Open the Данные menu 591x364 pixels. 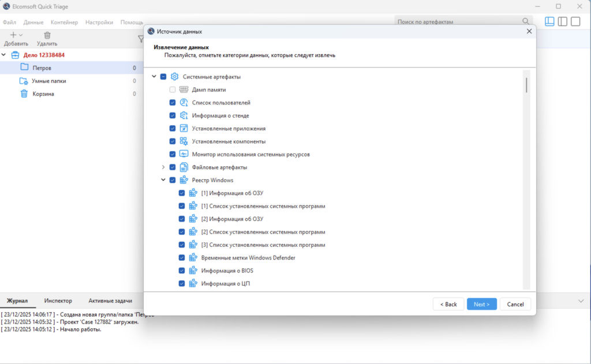coord(33,22)
